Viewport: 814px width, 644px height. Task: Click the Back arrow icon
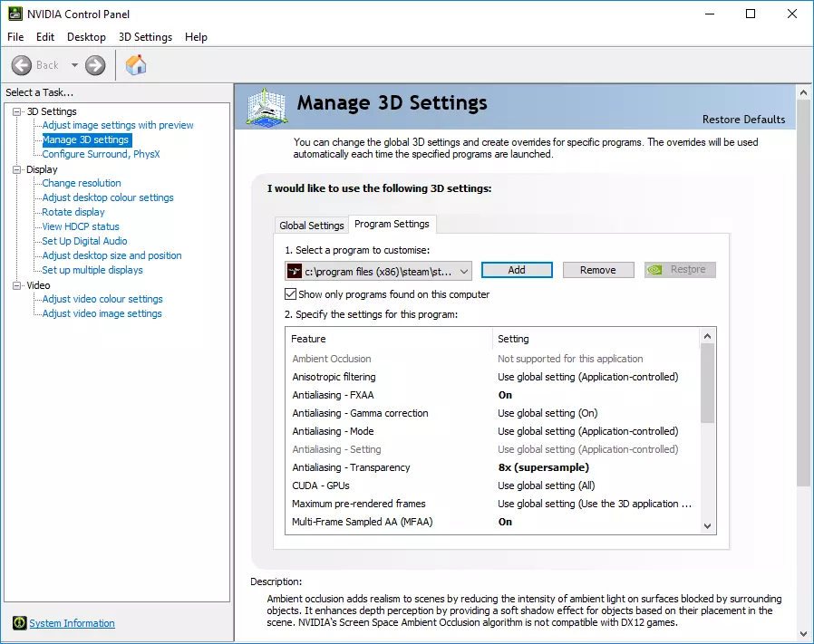pyautogui.click(x=22, y=65)
